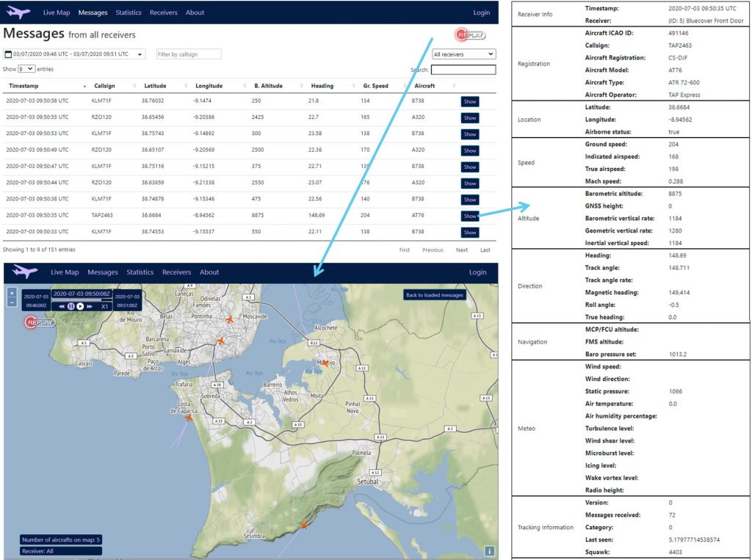The width and height of the screenshot is (752, 560).
Task: Select the aircraft icon near Montijo on the map
Action: coord(325,363)
